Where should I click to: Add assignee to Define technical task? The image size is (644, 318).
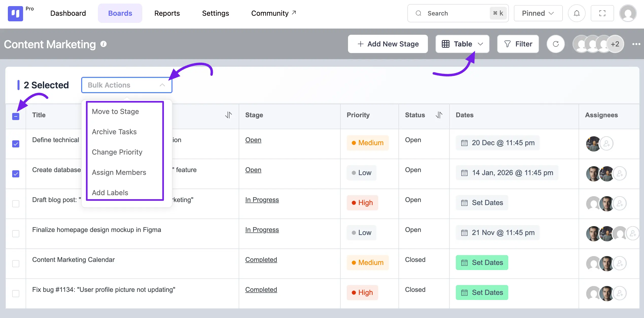pyautogui.click(x=606, y=144)
